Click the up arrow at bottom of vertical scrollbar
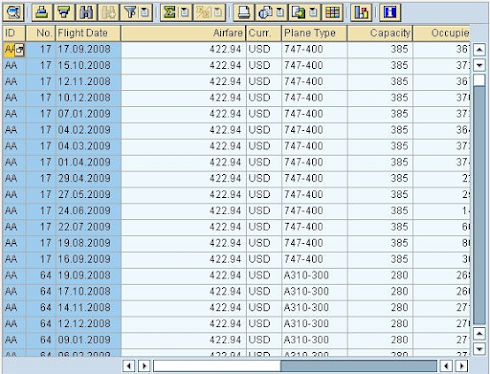The image size is (490, 374). (479, 333)
